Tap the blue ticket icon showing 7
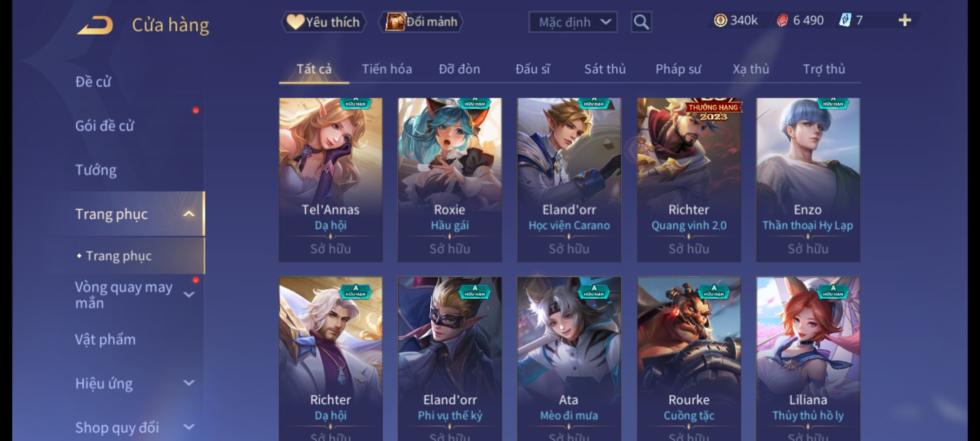 [x=844, y=20]
